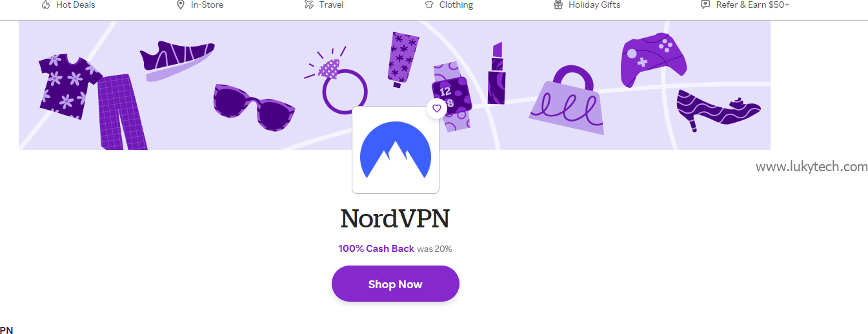
Task: Click the location pin icon for In-Store
Action: [181, 5]
